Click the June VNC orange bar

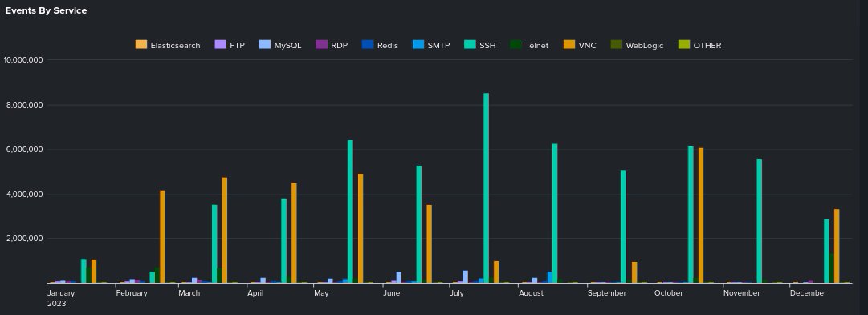[429, 244]
